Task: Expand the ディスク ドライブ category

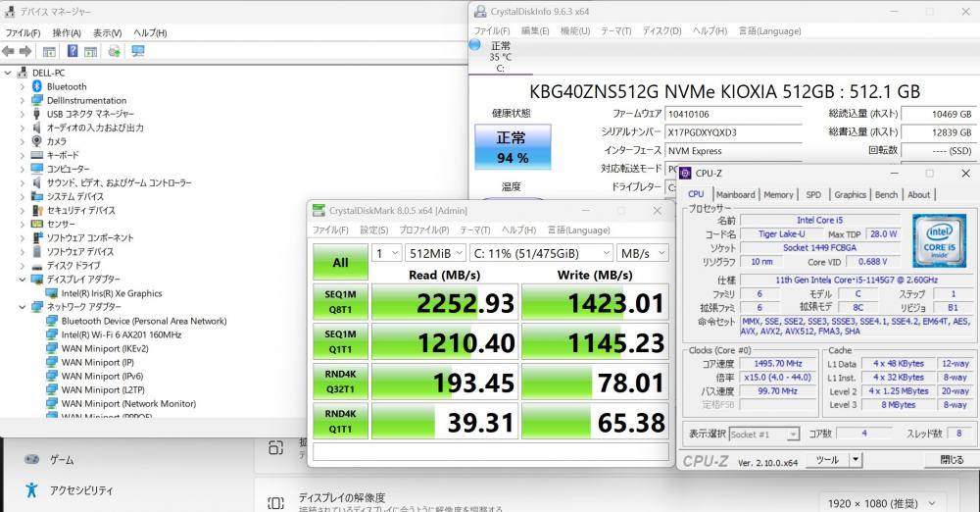Action: 23,266
